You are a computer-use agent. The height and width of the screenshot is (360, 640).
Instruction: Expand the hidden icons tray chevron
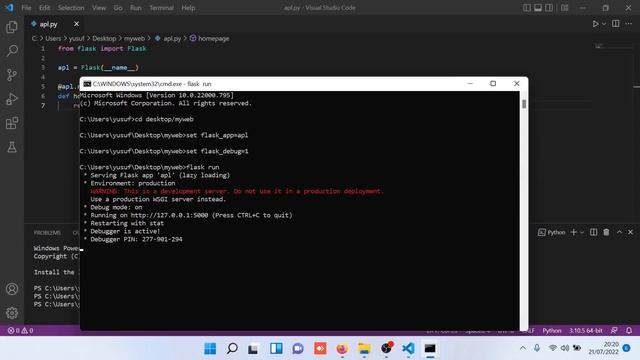coord(523,348)
